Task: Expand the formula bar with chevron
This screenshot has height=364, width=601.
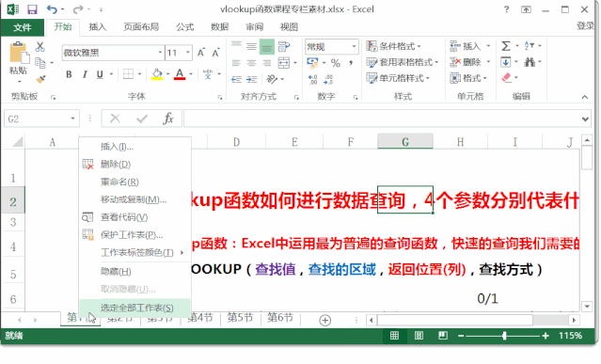Action: click(x=585, y=119)
